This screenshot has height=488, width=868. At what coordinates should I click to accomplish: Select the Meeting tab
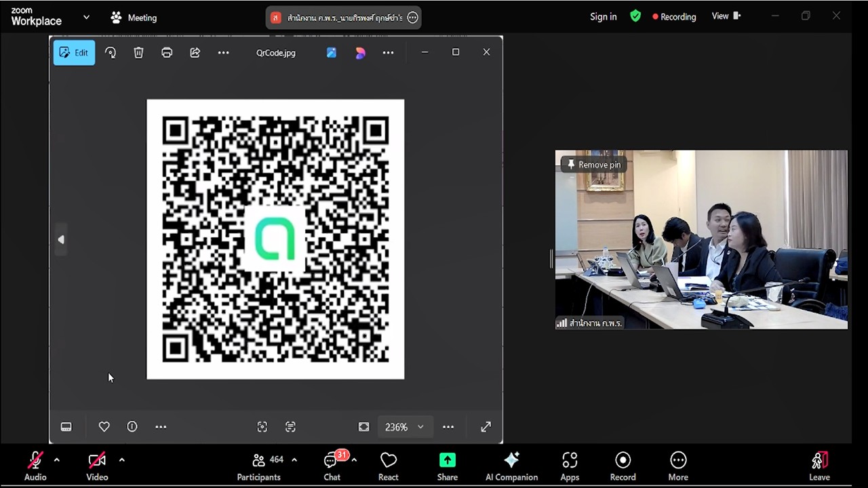pos(134,18)
